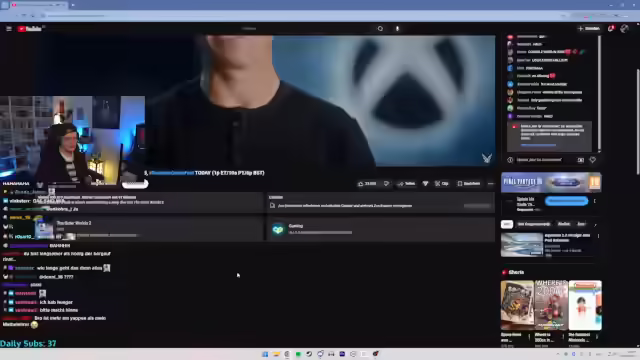Dislike the video with thumbs-down icon

click(x=386, y=184)
